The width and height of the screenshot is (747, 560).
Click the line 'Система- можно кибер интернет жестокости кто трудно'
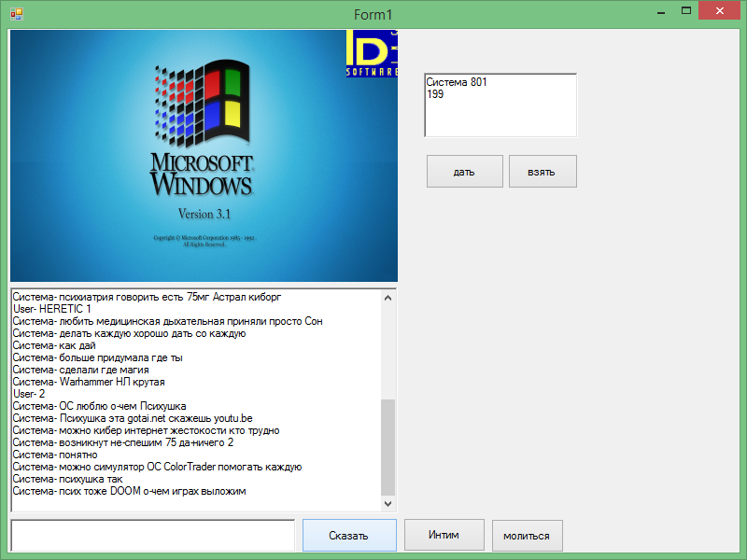[x=147, y=430]
